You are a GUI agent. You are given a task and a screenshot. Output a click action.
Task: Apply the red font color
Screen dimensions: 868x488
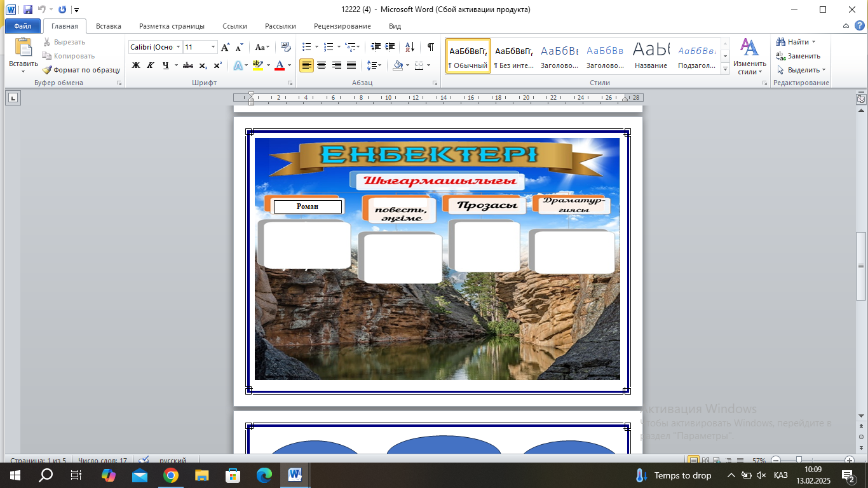280,65
